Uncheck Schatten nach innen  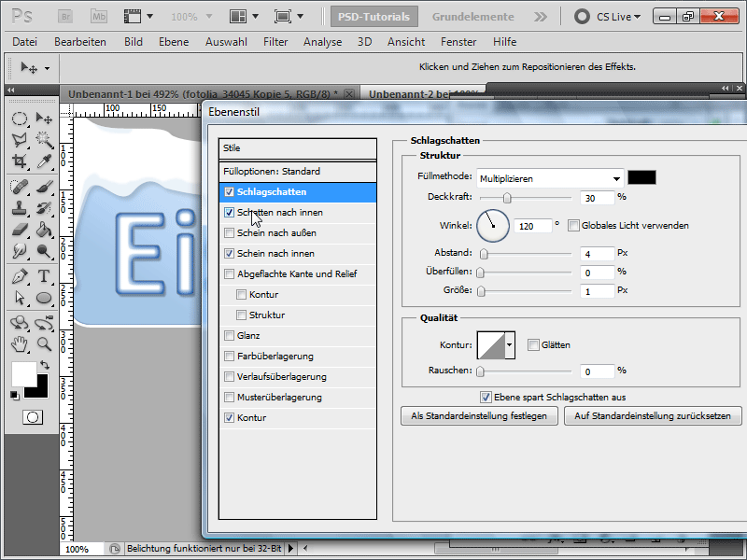229,213
